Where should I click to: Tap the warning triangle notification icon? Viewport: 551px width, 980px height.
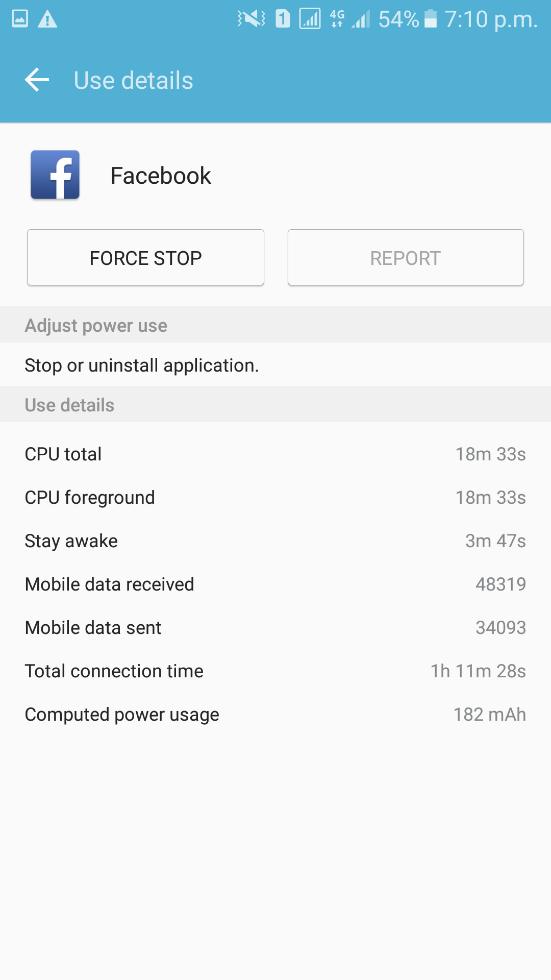tap(47, 19)
